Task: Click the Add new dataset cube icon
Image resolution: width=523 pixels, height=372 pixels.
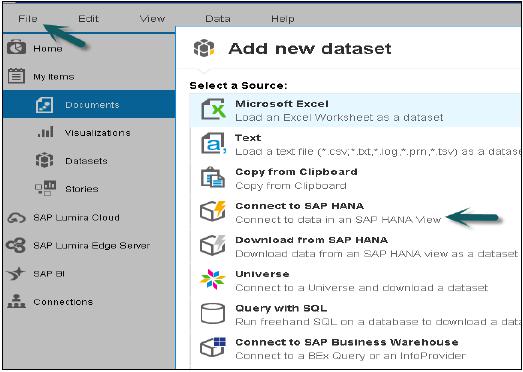Action: tap(204, 48)
